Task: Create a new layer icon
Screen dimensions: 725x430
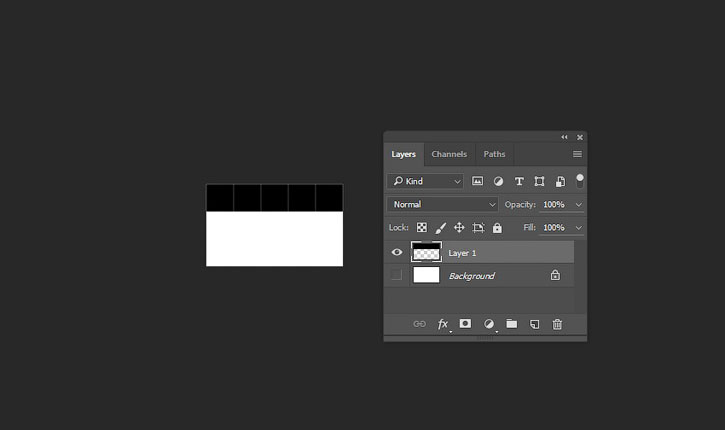Action: pyautogui.click(x=535, y=324)
